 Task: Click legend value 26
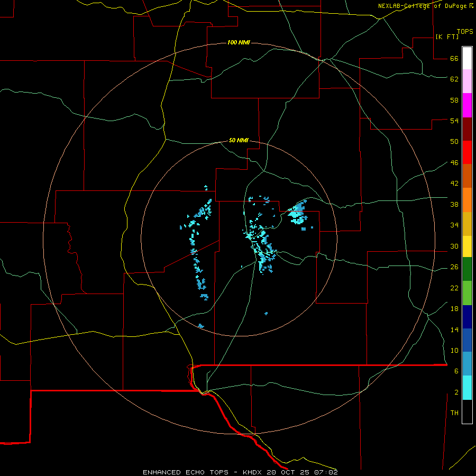pos(454,267)
